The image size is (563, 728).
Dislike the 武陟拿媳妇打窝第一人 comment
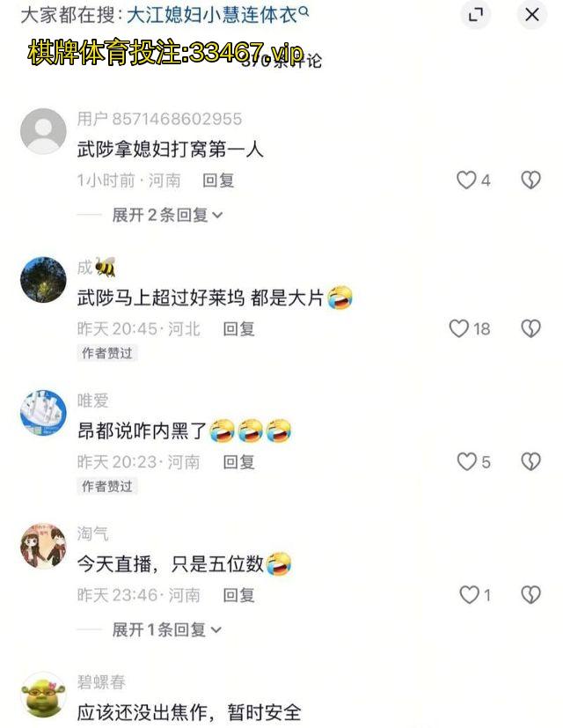tap(530, 180)
